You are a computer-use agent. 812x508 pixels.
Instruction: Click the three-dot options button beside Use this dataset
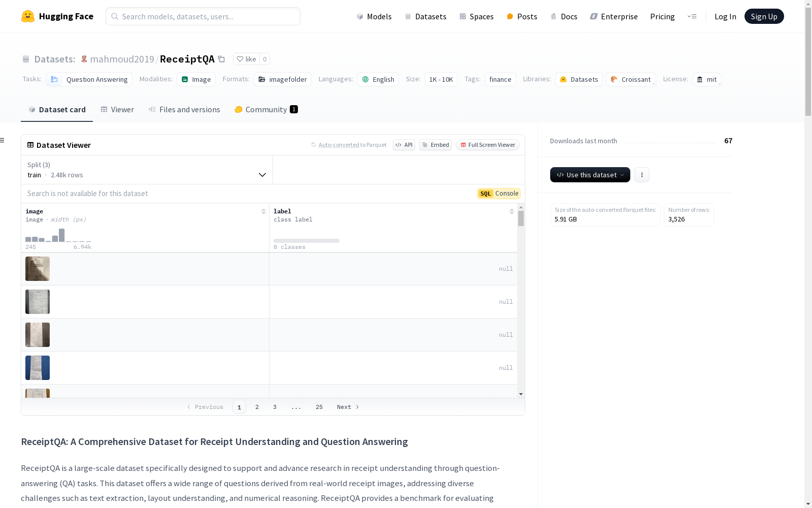pos(642,175)
